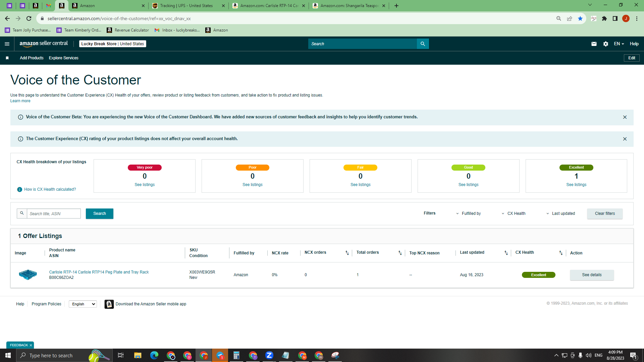
Task: Open the browser extensions puzzle icon
Action: tap(604, 19)
